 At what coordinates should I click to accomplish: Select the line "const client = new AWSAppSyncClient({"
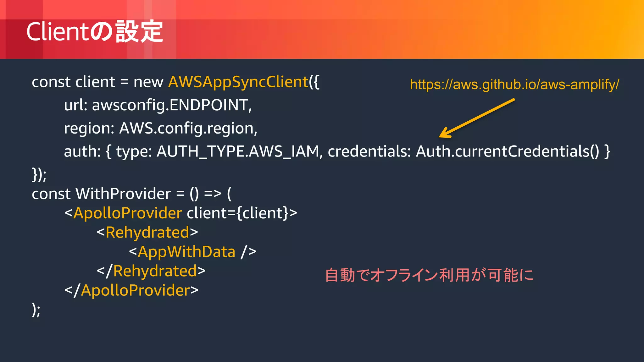point(176,82)
